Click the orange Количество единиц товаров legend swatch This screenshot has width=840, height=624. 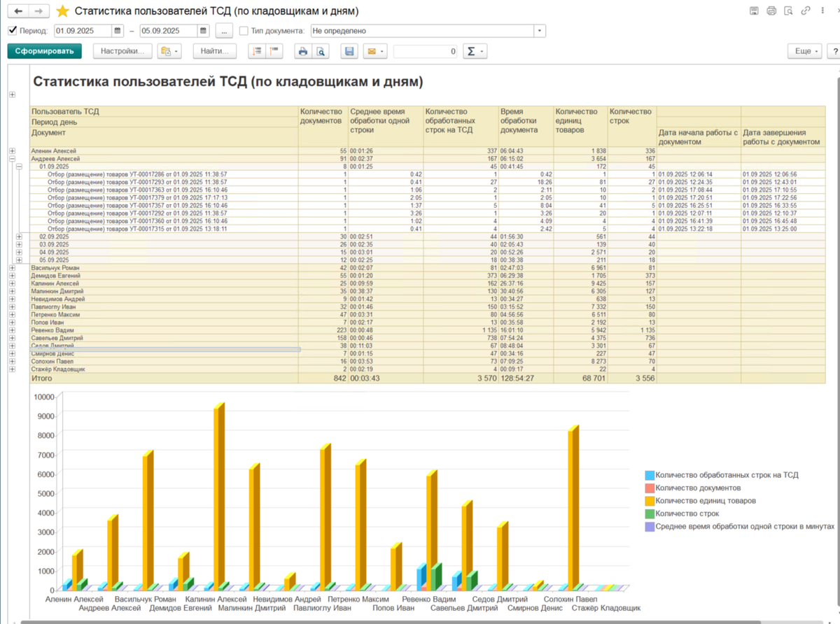649,501
